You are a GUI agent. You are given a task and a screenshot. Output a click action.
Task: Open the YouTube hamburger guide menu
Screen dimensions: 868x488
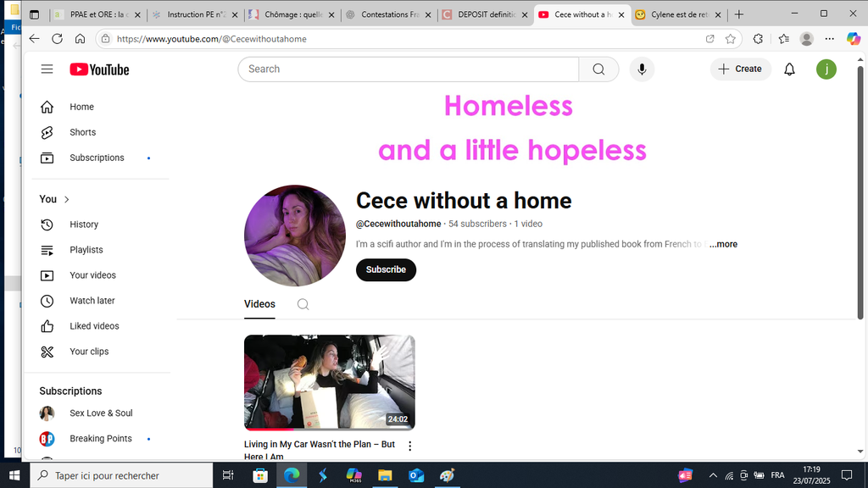click(47, 69)
